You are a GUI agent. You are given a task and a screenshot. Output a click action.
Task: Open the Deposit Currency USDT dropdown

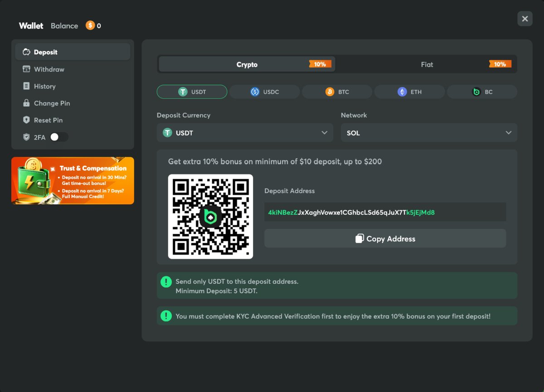[245, 133]
